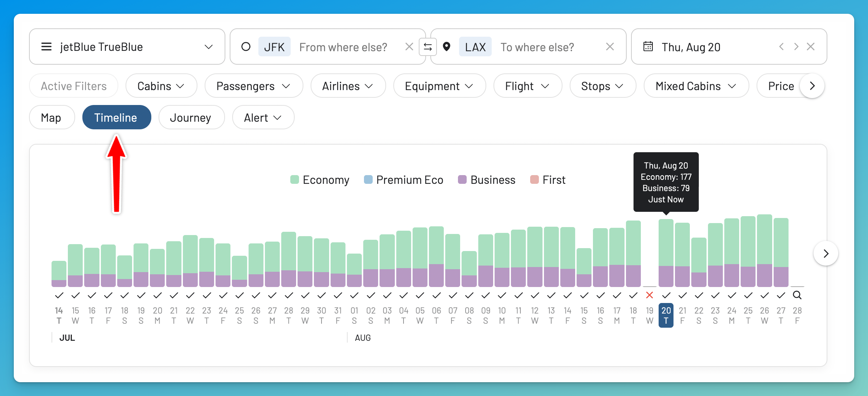Image resolution: width=868 pixels, height=396 pixels.
Task: Open the Passengers filter dropdown
Action: pyautogui.click(x=254, y=86)
